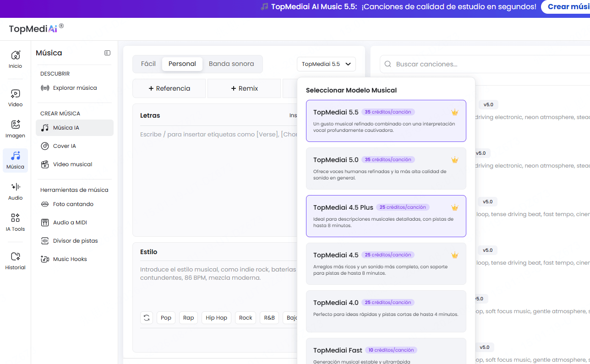Click the crown icon on TopMediai 4.5

pyautogui.click(x=455, y=255)
